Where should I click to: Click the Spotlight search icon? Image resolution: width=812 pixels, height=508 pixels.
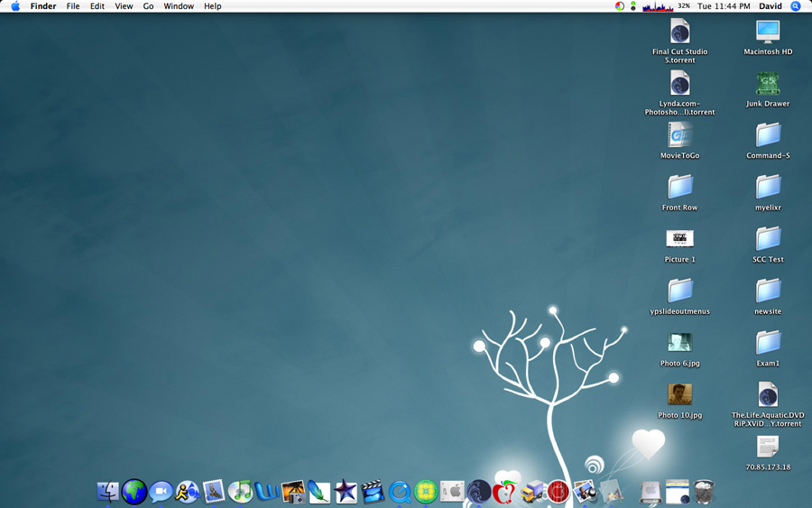(x=796, y=6)
